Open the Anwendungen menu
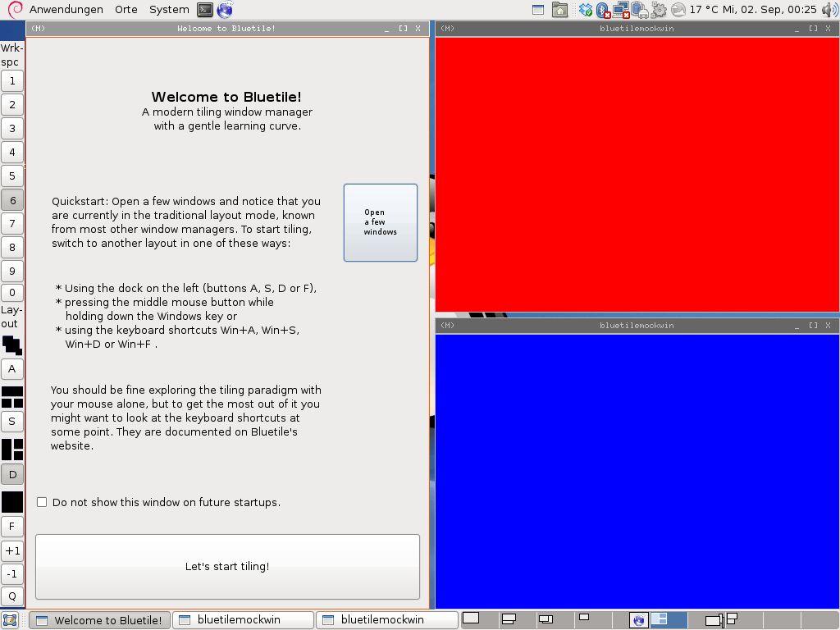Viewport: 840px width, 630px height. pos(66,10)
